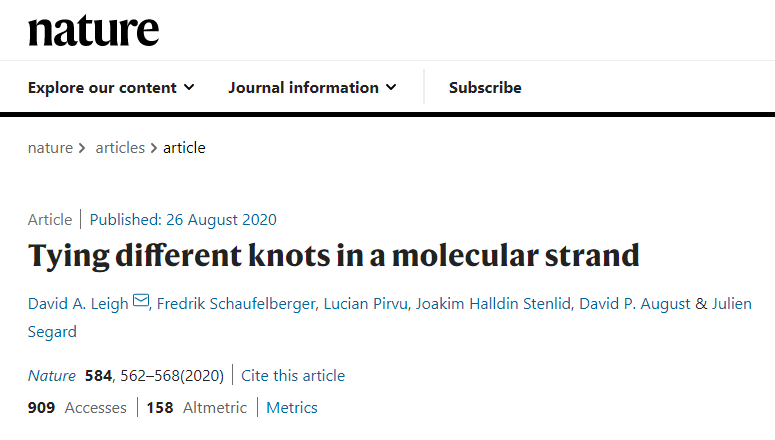Click author David P. August

(x=637, y=303)
